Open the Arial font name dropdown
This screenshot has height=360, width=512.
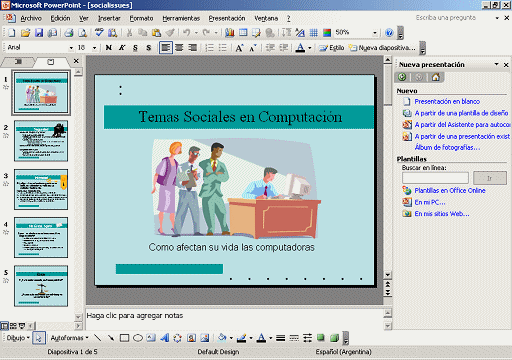pos(71,48)
